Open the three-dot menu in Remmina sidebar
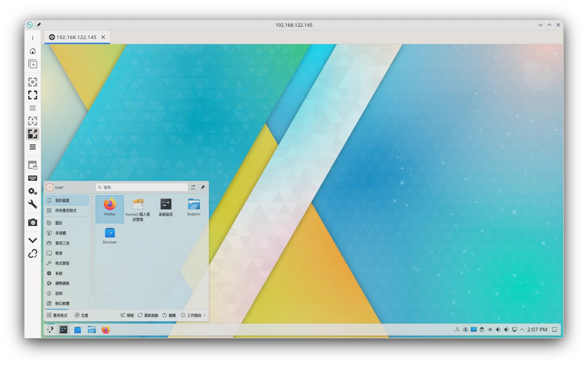 (33, 38)
